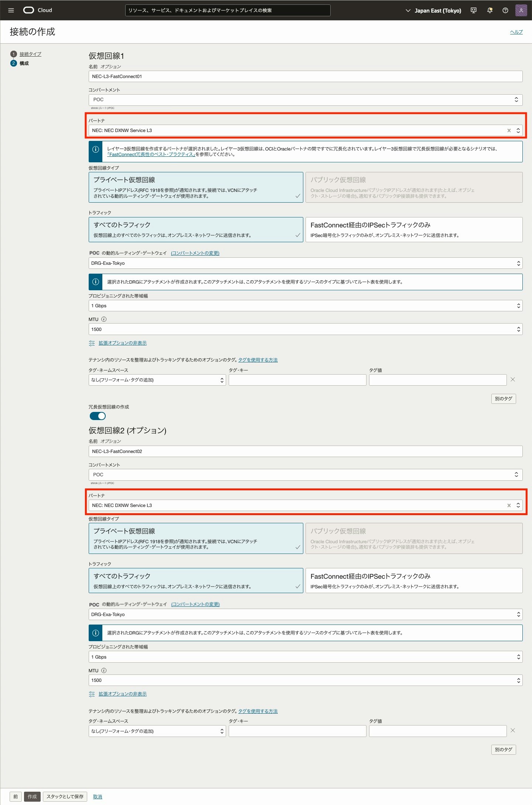Click 別のタグ button for circuit 2
The height and width of the screenshot is (805, 532).
504,750
